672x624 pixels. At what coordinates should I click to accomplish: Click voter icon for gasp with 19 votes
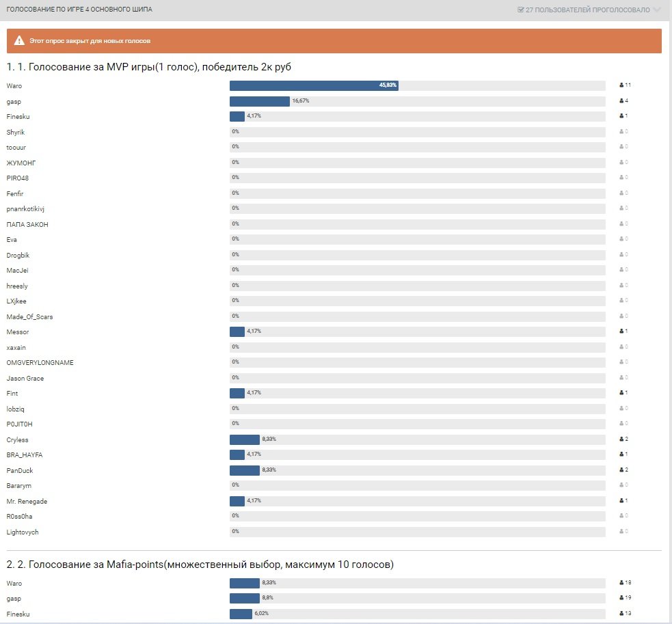(x=621, y=599)
